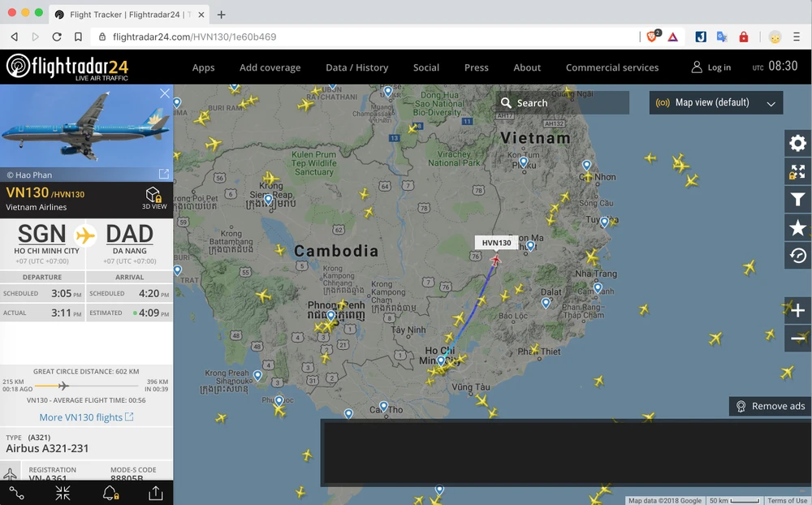The width and height of the screenshot is (812, 505).
Task: Share the flight via share icon
Action: point(156,492)
